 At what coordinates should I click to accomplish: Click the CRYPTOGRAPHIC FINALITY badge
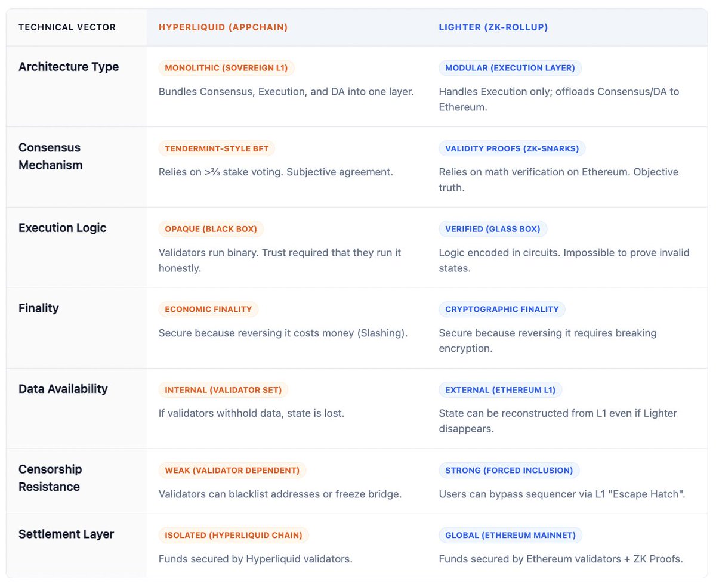pyautogui.click(x=502, y=310)
